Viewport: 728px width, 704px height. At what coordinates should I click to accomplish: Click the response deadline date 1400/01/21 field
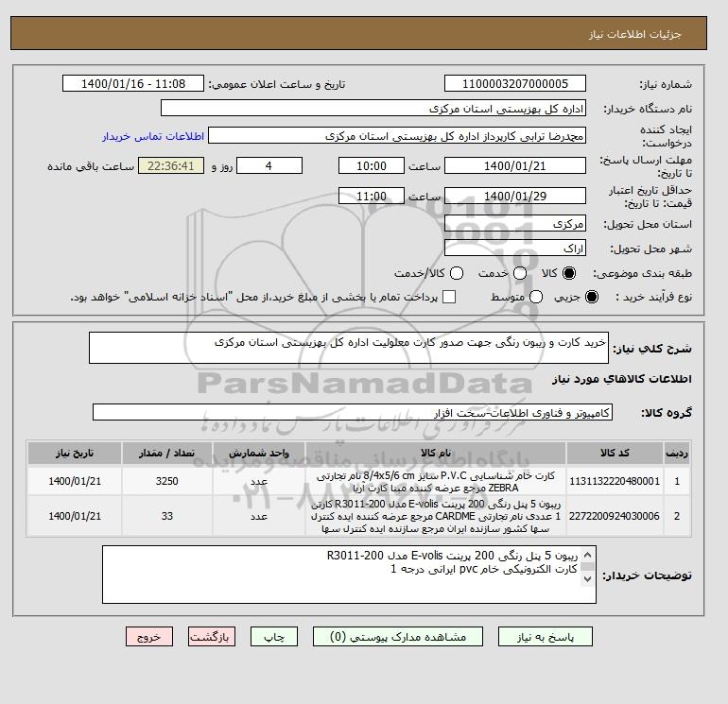click(x=515, y=165)
